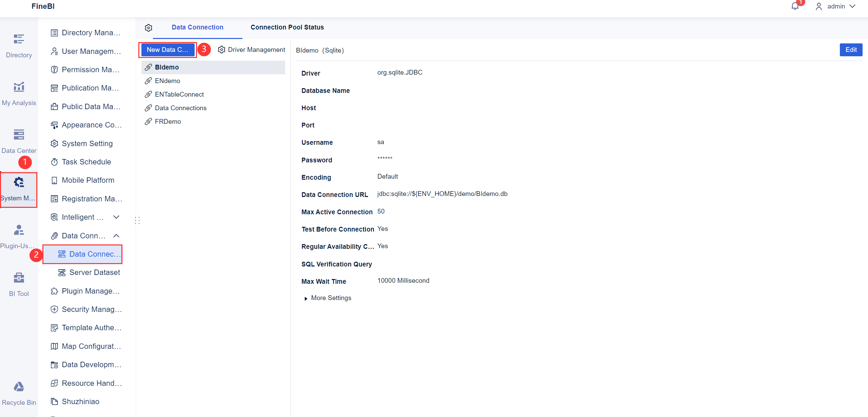Click the admin user avatar icon
868x417 pixels.
pos(819,6)
